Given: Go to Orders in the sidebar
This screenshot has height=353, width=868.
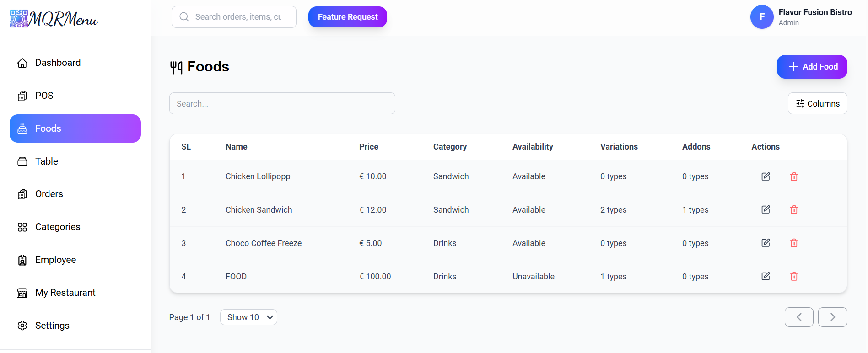Looking at the screenshot, I should [x=49, y=194].
